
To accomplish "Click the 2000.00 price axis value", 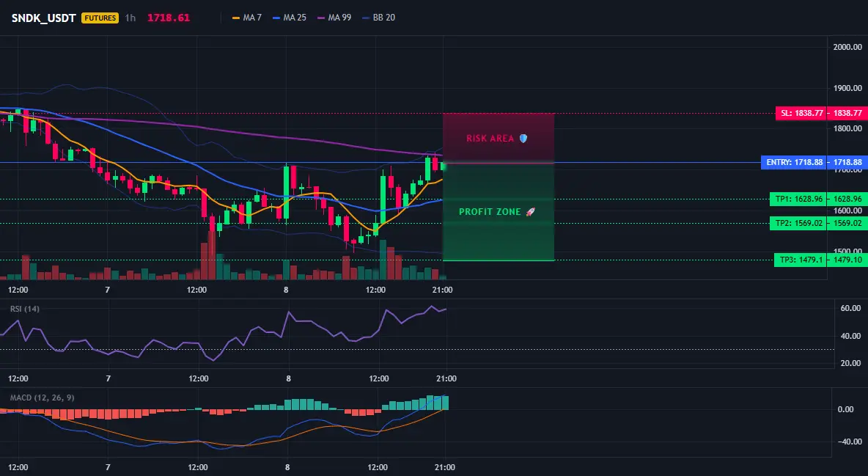I will pyautogui.click(x=847, y=47).
